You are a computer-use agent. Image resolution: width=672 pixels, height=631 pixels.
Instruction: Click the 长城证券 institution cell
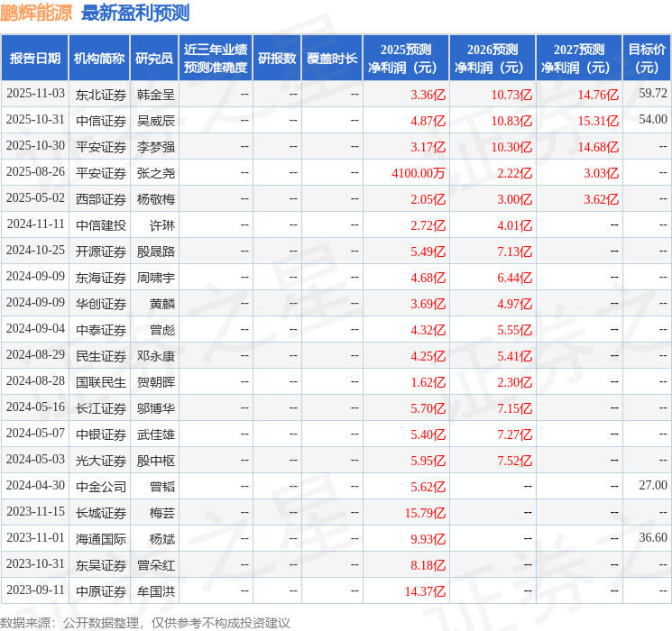point(101,513)
